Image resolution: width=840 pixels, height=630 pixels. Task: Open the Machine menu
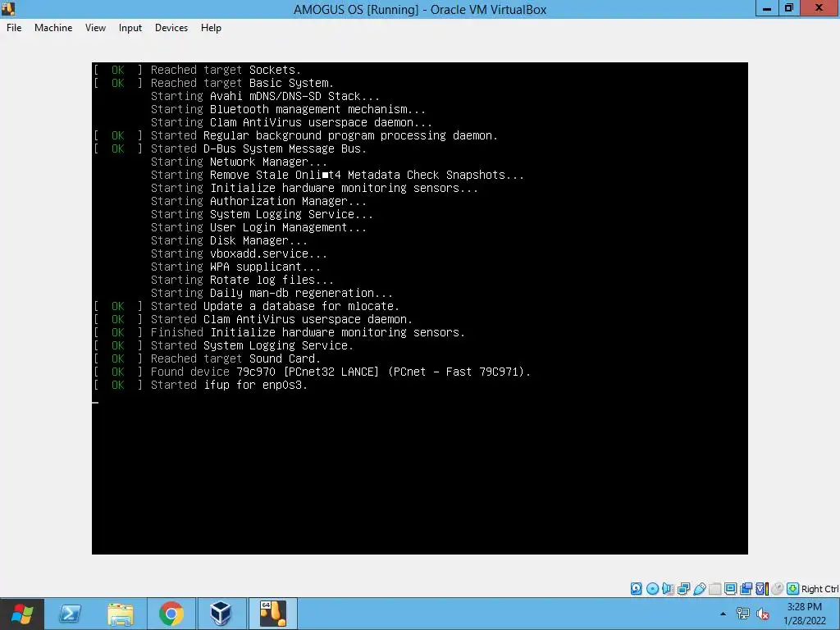pos(53,28)
